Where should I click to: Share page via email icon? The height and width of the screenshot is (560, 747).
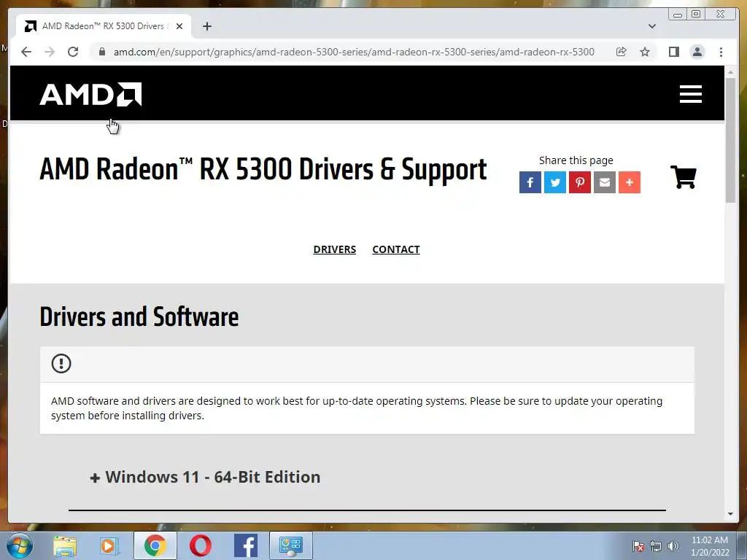605,182
